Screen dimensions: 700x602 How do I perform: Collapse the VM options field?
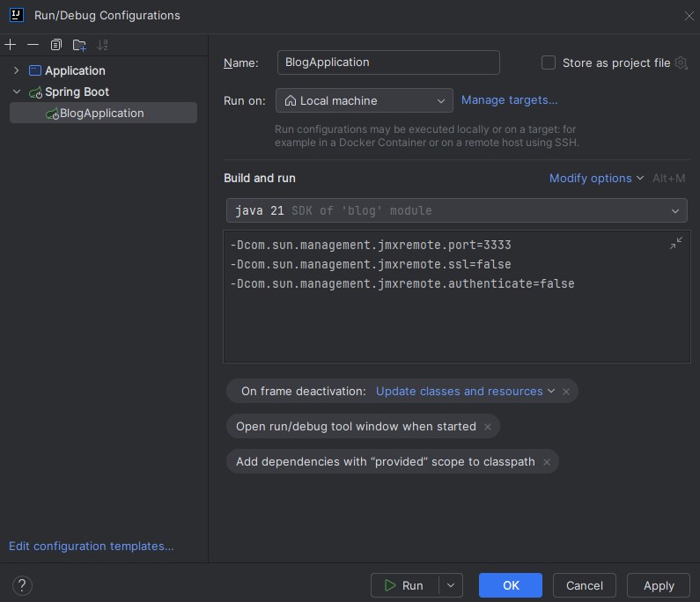coord(676,243)
